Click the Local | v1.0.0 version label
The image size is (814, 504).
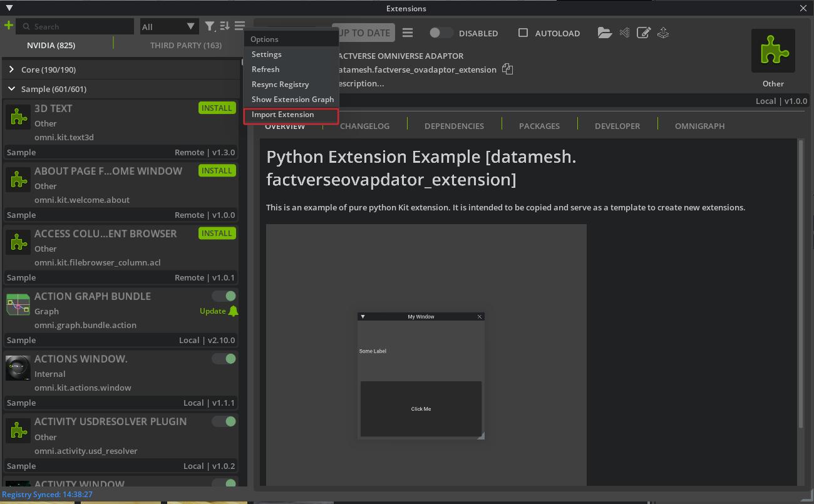[781, 101]
